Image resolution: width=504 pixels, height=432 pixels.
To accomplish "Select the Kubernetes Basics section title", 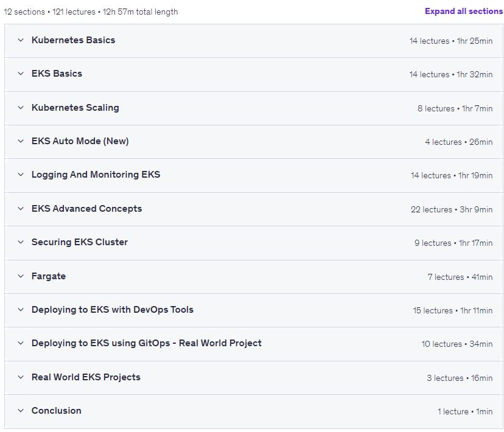I will pyautogui.click(x=73, y=40).
